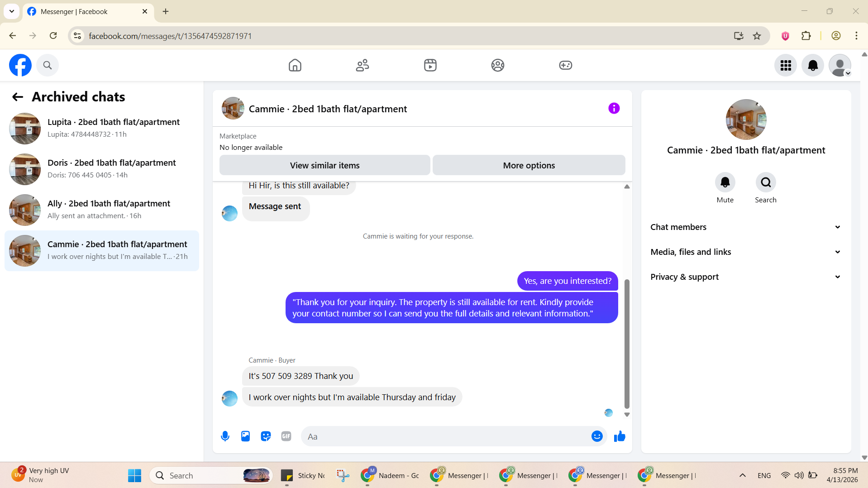Open the account profile avatar menu
The image size is (868, 488).
(840, 66)
